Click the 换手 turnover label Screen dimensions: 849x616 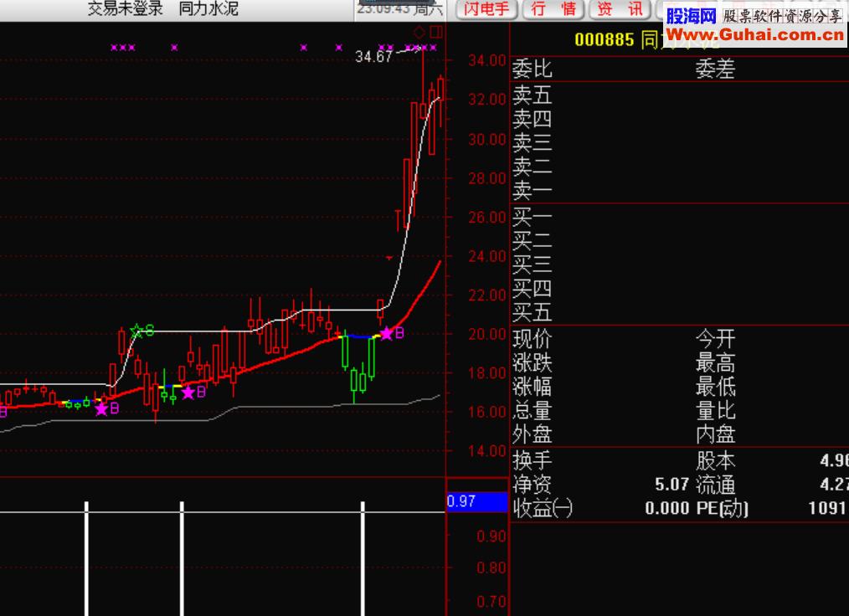[x=533, y=460]
